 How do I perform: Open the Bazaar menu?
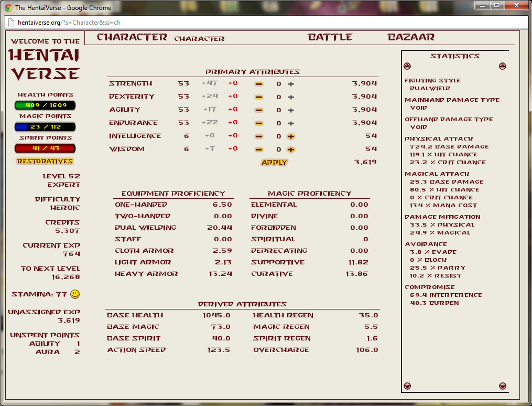pyautogui.click(x=411, y=37)
